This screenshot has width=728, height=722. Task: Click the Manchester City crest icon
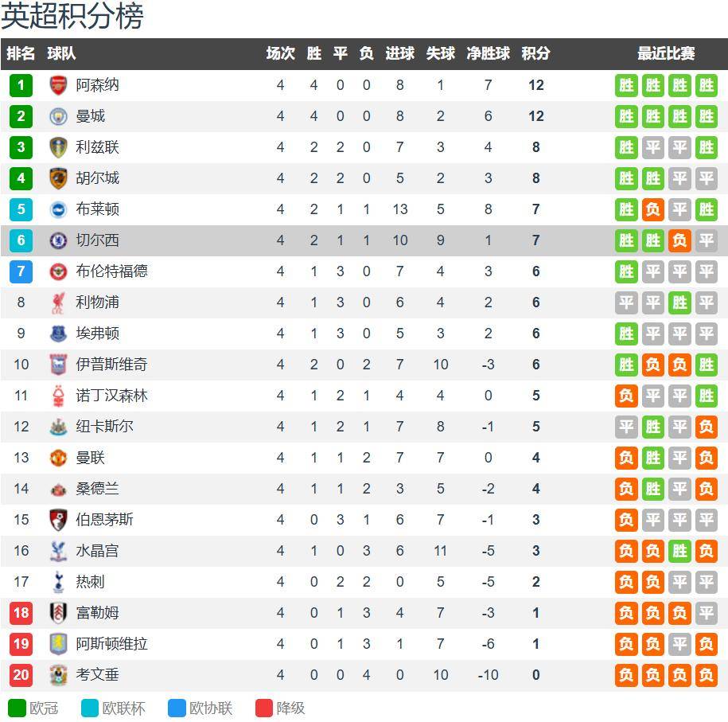tap(58, 116)
